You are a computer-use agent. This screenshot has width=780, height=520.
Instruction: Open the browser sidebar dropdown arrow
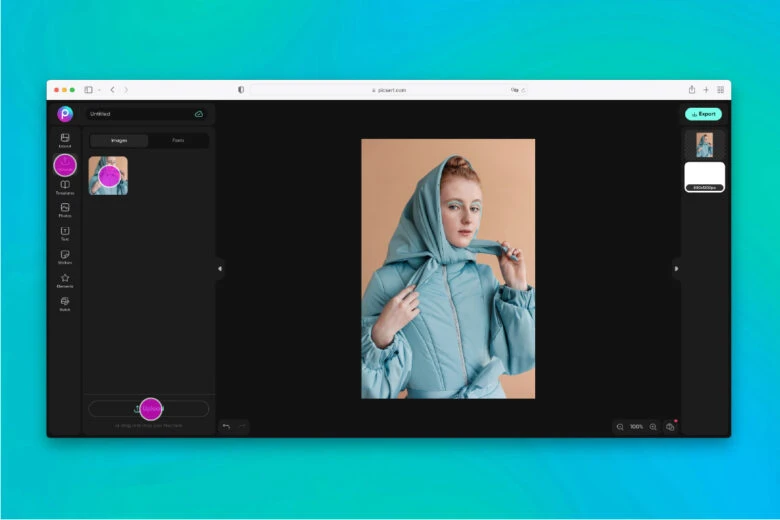pyautogui.click(x=99, y=90)
